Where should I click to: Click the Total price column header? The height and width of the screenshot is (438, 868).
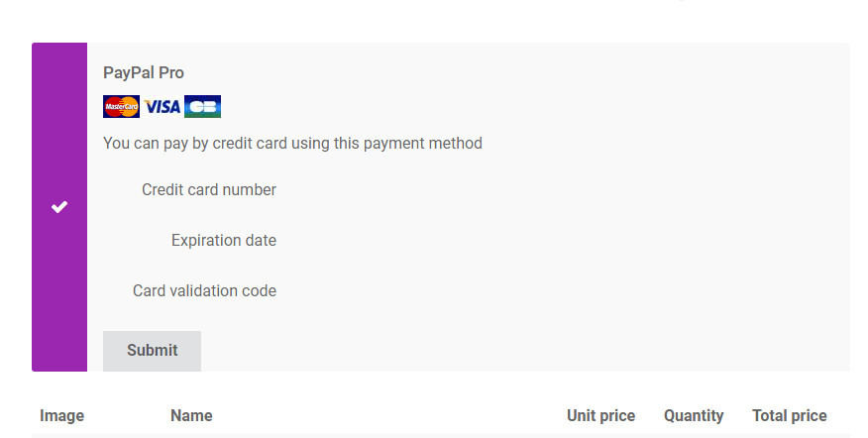789,416
